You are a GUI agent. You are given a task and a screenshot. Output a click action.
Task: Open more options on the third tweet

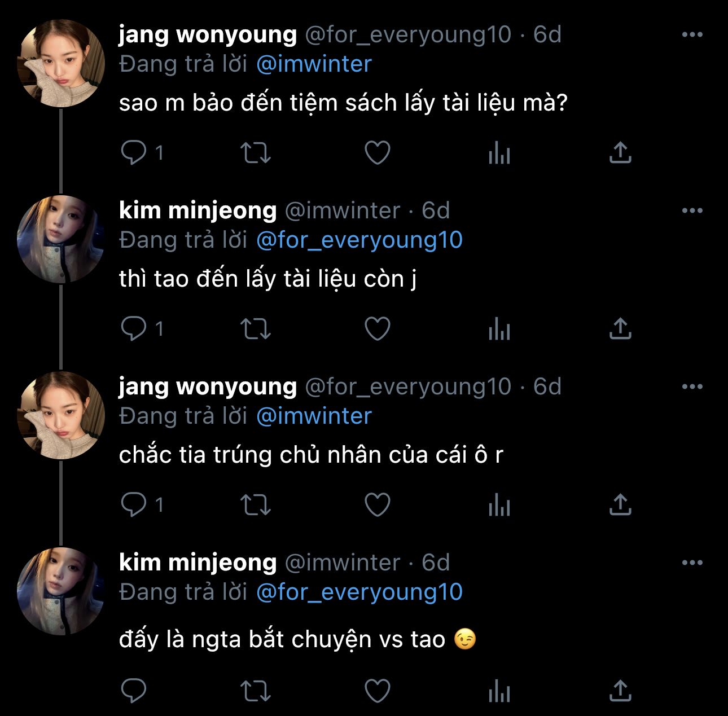[692, 386]
